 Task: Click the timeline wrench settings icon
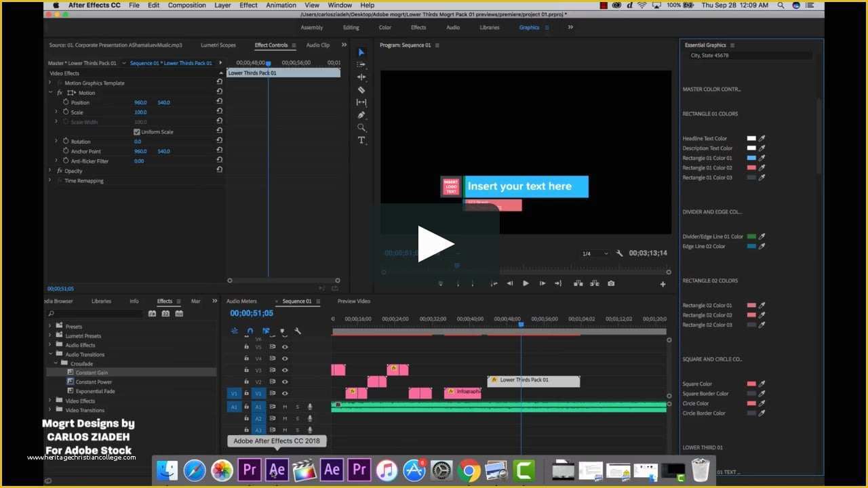pos(298,331)
